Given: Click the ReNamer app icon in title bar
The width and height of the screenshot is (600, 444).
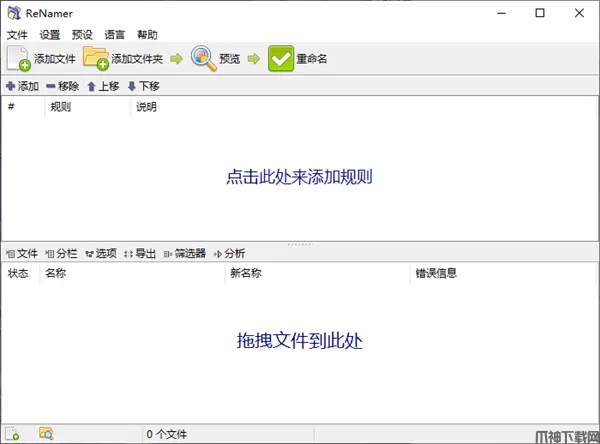Looking at the screenshot, I should (x=14, y=13).
